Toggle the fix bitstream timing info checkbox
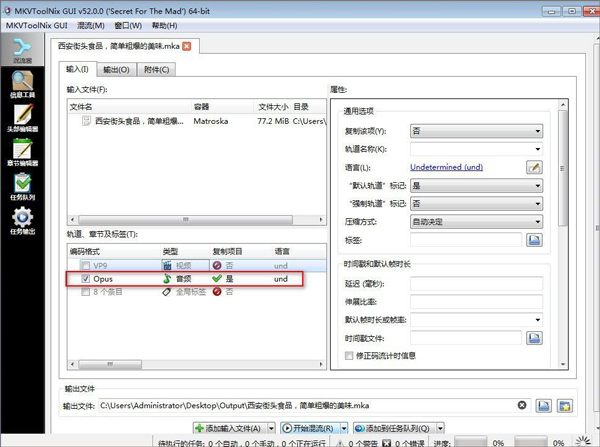This screenshot has width=600, height=447. coord(349,356)
